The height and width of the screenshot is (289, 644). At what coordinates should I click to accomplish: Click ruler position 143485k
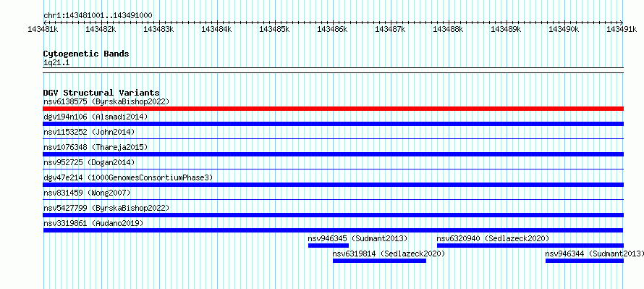[x=274, y=30]
